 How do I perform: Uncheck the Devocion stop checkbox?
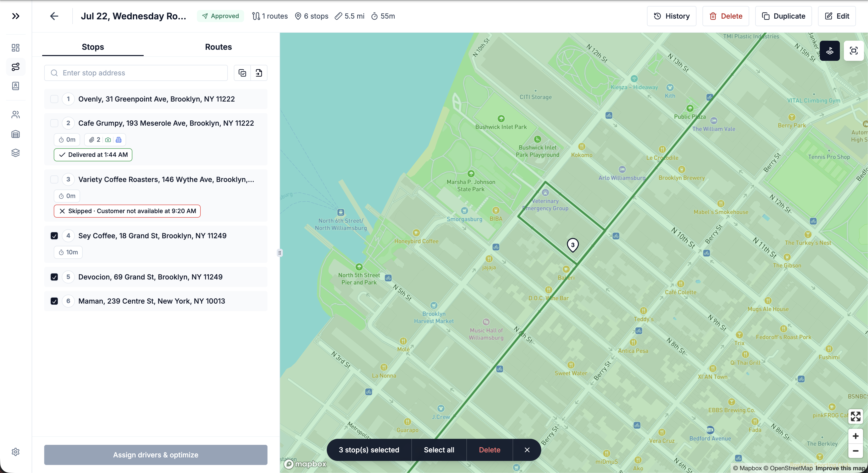(x=54, y=277)
